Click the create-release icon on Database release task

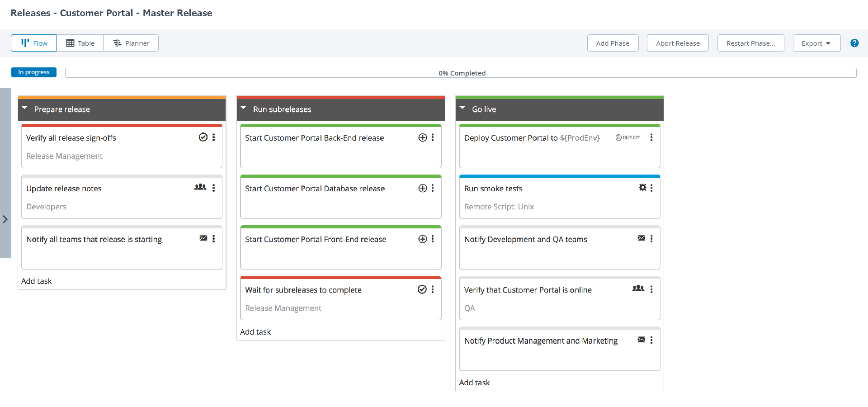pos(422,188)
